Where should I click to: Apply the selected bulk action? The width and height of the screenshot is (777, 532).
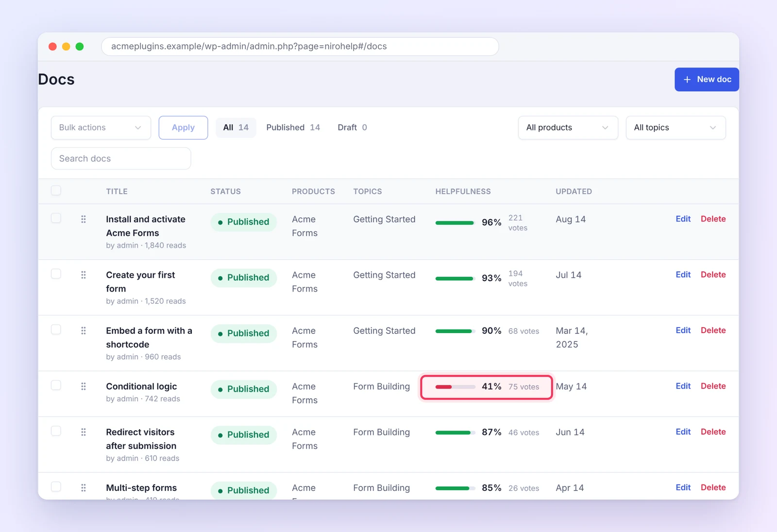point(183,128)
